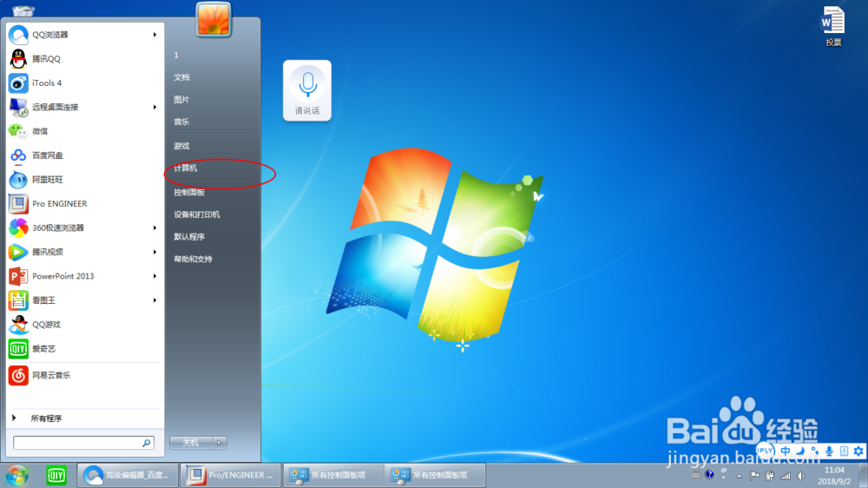Expand the 远程桌面连接 submenu arrow
The width and height of the screenshot is (868, 488).
[x=155, y=107]
